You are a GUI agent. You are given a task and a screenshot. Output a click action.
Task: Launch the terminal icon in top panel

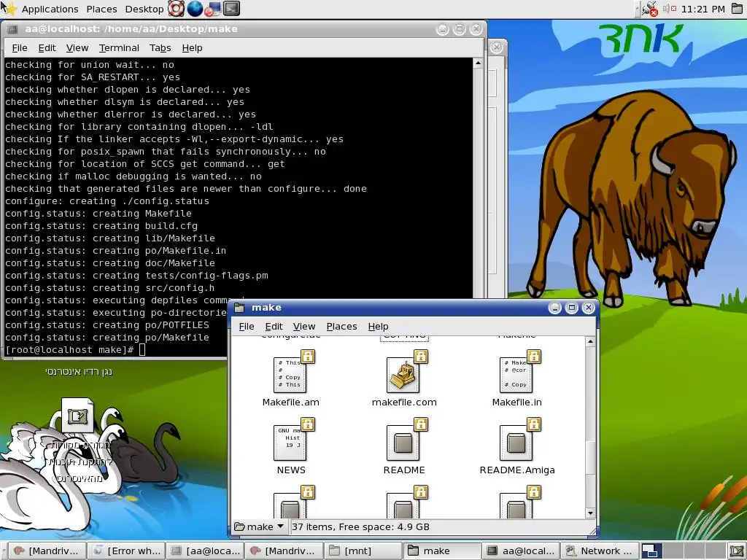pyautogui.click(x=231, y=9)
